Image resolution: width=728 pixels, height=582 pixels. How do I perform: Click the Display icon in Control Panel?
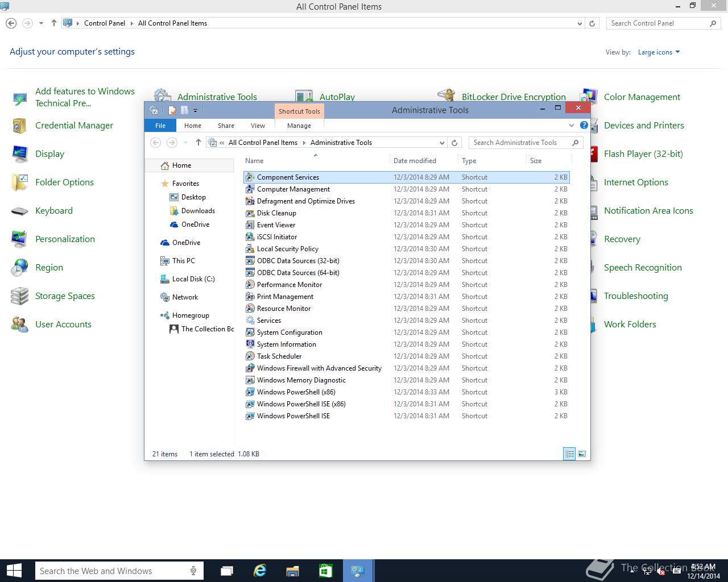(19, 154)
